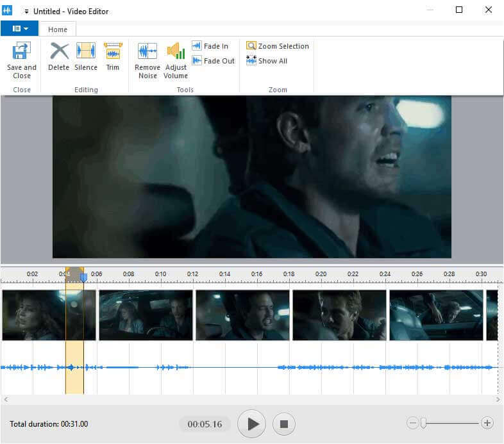Stop video playback
Screen dimensions: 504x444
(284, 423)
